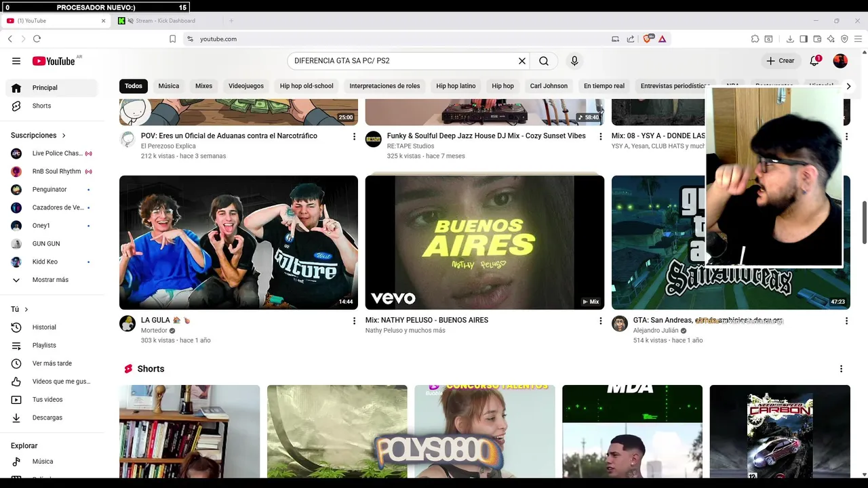Viewport: 868px width, 488px height.
Task: Open Brave Shields lion icon
Action: click(x=647, y=39)
